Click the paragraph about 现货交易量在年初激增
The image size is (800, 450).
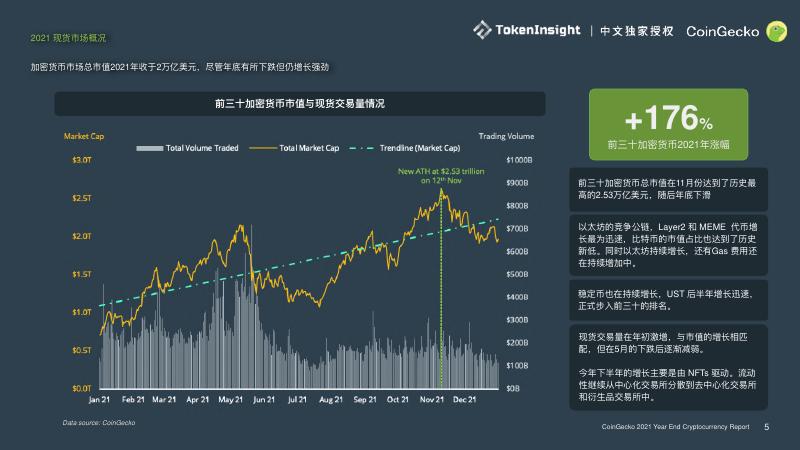(x=663, y=343)
